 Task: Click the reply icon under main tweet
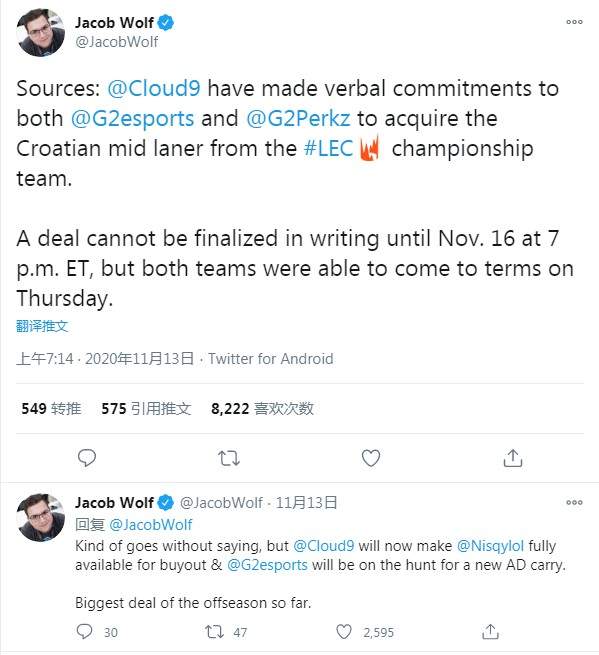click(87, 458)
